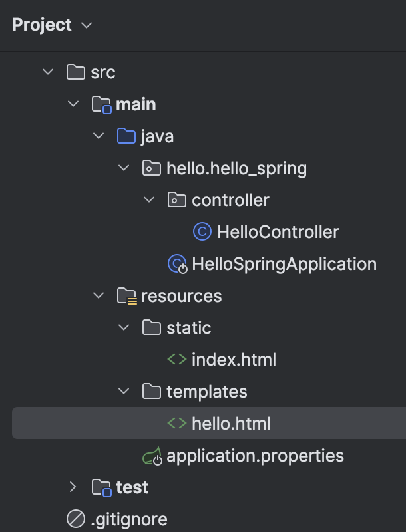Collapse the static folder chevron
Screen dimensions: 406x532
(124, 328)
